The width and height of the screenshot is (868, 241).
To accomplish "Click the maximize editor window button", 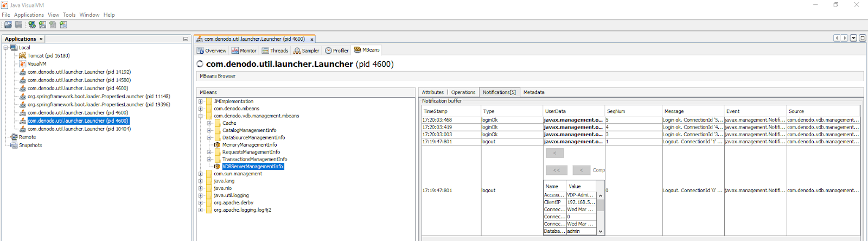I will click(863, 38).
